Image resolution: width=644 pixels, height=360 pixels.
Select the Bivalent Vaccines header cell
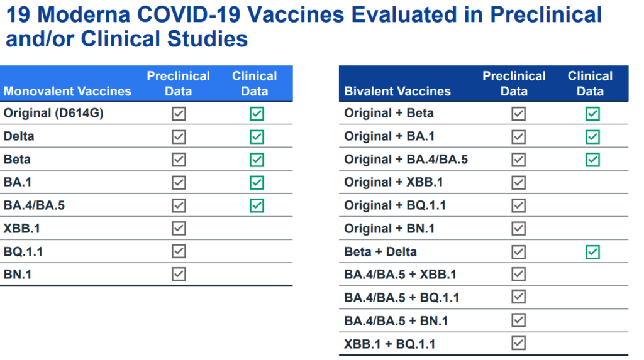click(x=397, y=91)
